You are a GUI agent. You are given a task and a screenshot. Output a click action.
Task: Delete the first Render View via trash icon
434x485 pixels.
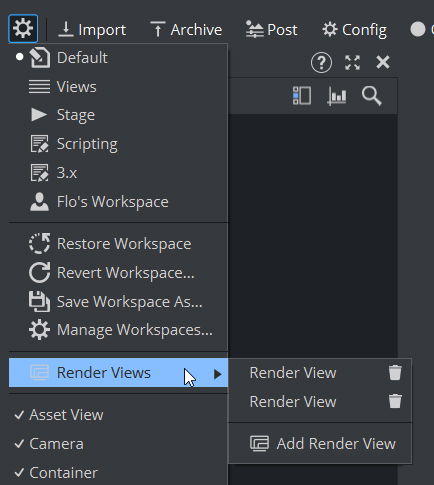(x=395, y=372)
